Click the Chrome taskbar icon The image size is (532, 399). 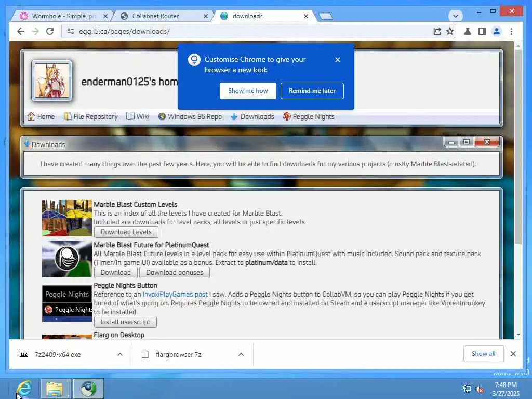[x=88, y=389]
